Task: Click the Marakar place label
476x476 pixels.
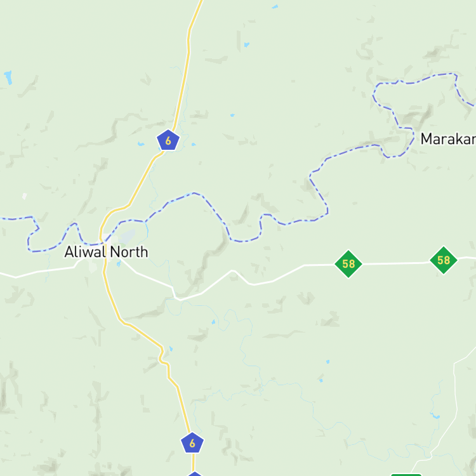Action: [x=448, y=139]
